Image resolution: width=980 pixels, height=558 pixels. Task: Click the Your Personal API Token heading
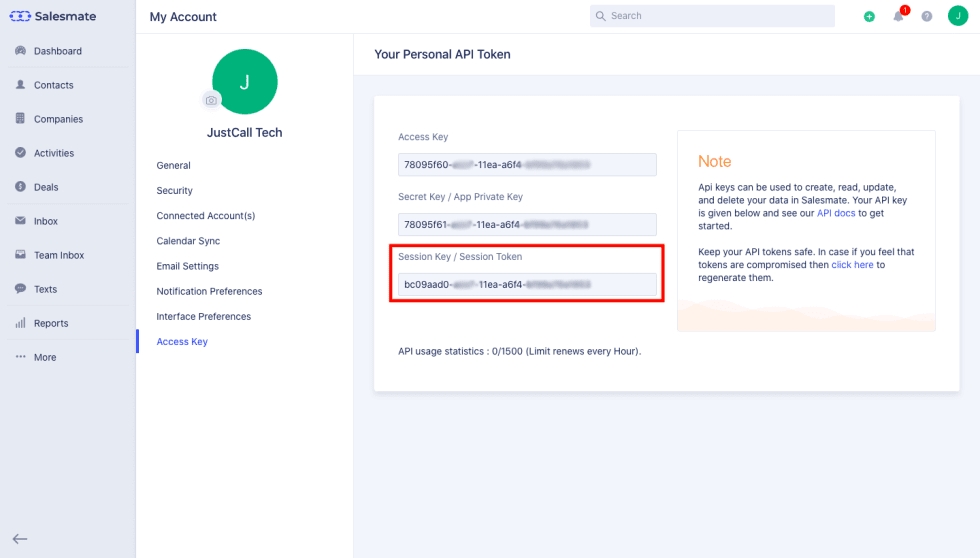click(x=442, y=54)
